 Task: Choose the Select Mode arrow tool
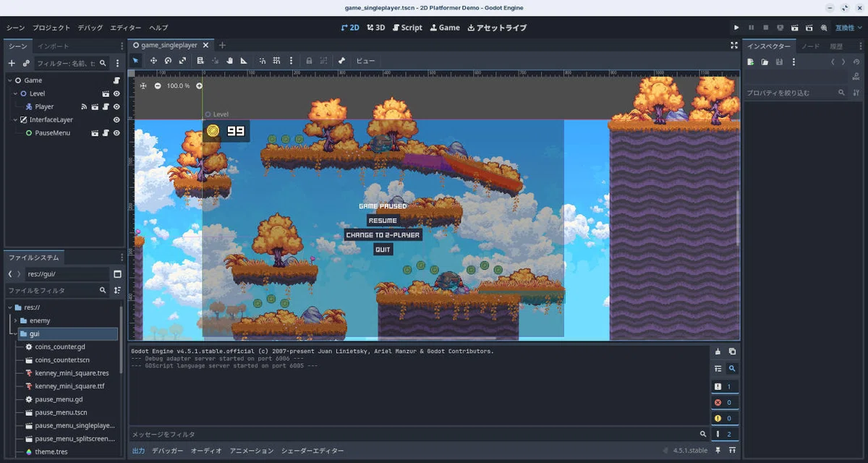click(135, 61)
